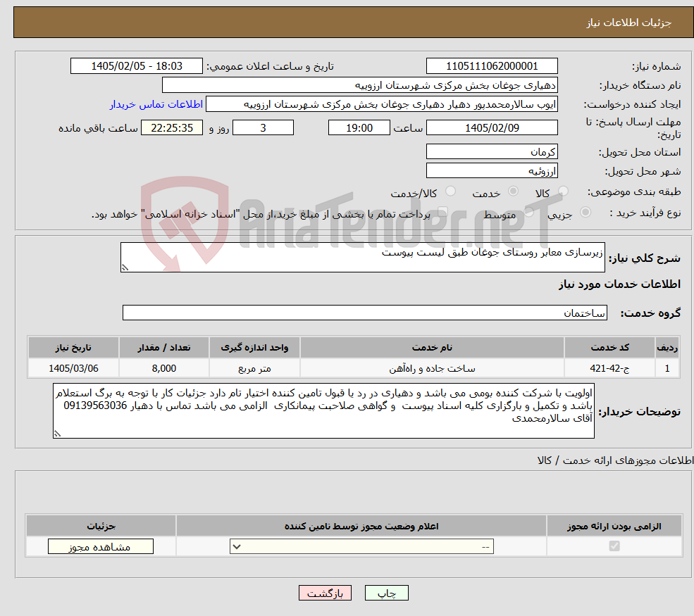This screenshot has width=694, height=616.
Task: Click the general need description text area
Action: (x=362, y=257)
